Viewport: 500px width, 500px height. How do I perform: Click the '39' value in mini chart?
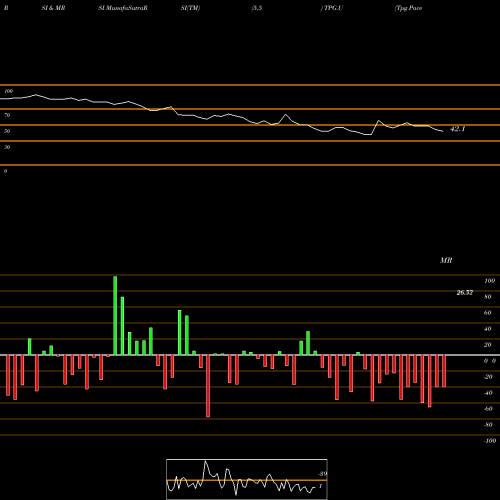[323, 474]
